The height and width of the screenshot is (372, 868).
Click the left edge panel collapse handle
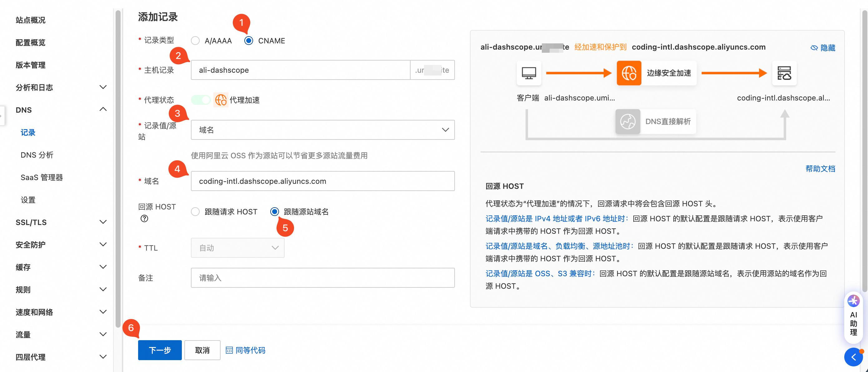tap(2, 116)
